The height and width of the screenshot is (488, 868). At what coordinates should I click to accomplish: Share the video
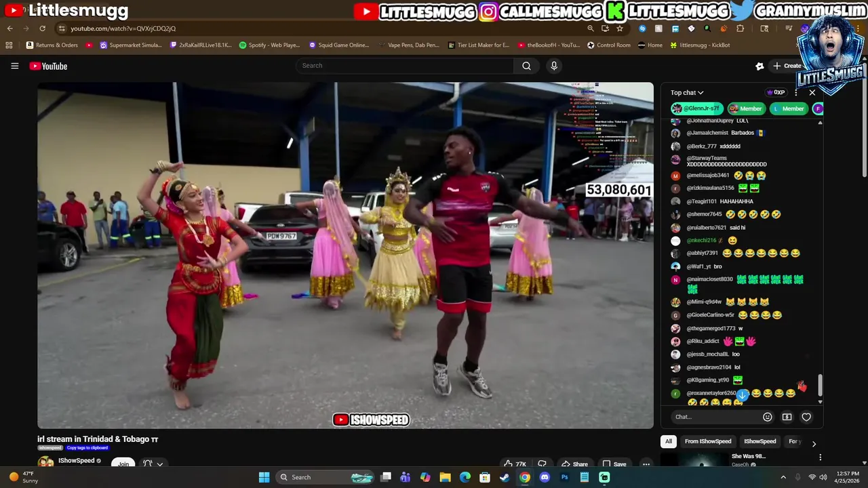pyautogui.click(x=574, y=464)
